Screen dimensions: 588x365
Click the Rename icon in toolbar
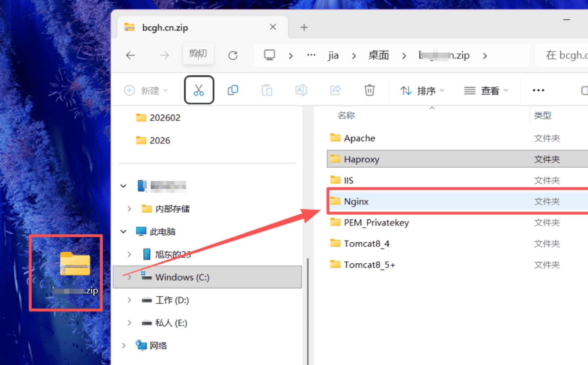(301, 90)
